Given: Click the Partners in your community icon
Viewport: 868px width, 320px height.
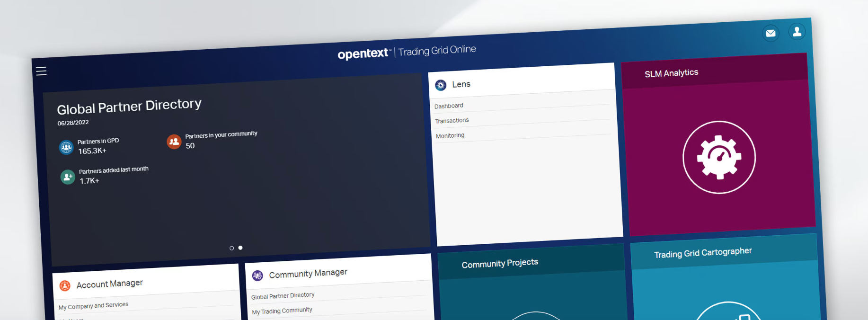Looking at the screenshot, I should coord(174,142).
